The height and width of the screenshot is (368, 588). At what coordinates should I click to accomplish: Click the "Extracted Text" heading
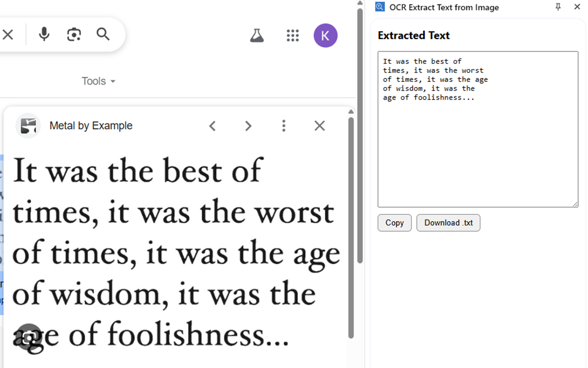413,35
